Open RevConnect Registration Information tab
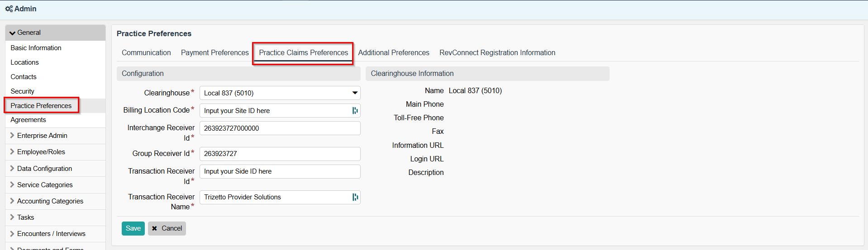Viewport: 868px width, 250px height. [497, 53]
